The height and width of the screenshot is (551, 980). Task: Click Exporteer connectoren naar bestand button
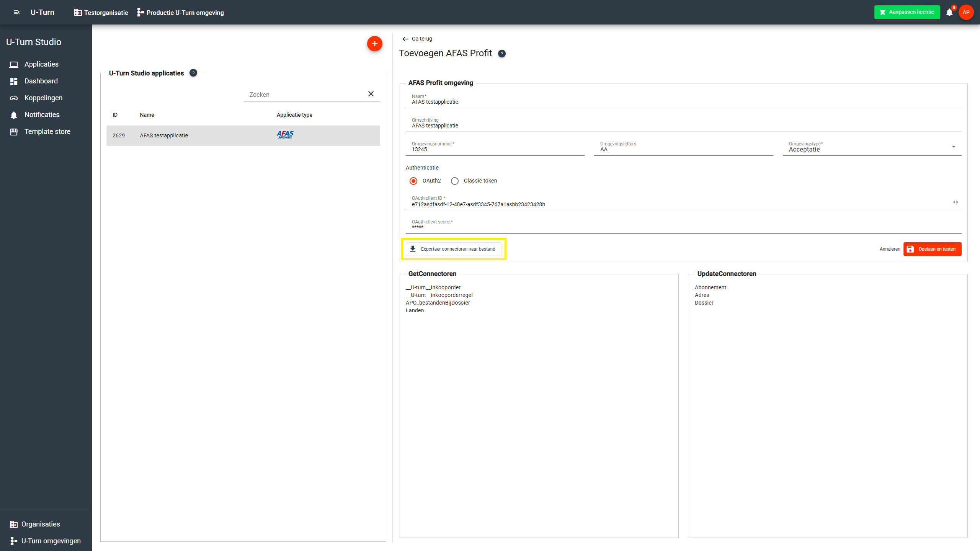[454, 249]
